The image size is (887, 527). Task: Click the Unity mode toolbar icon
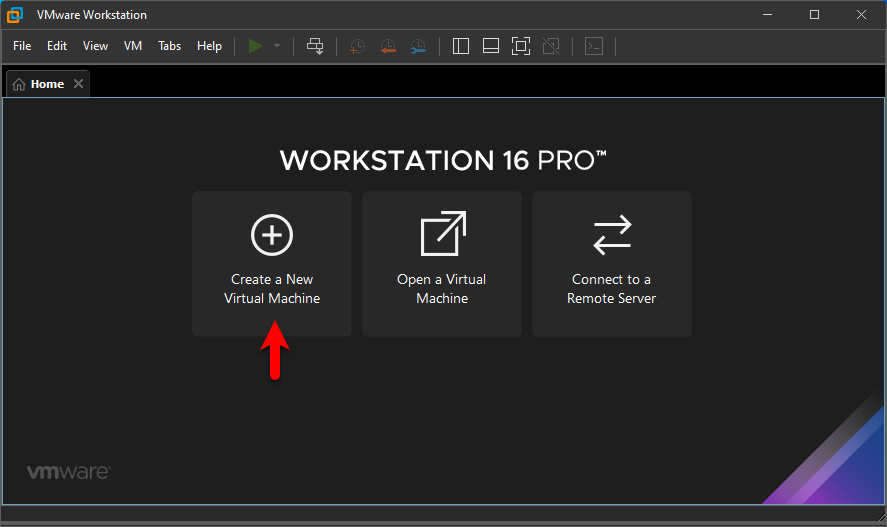[551, 46]
